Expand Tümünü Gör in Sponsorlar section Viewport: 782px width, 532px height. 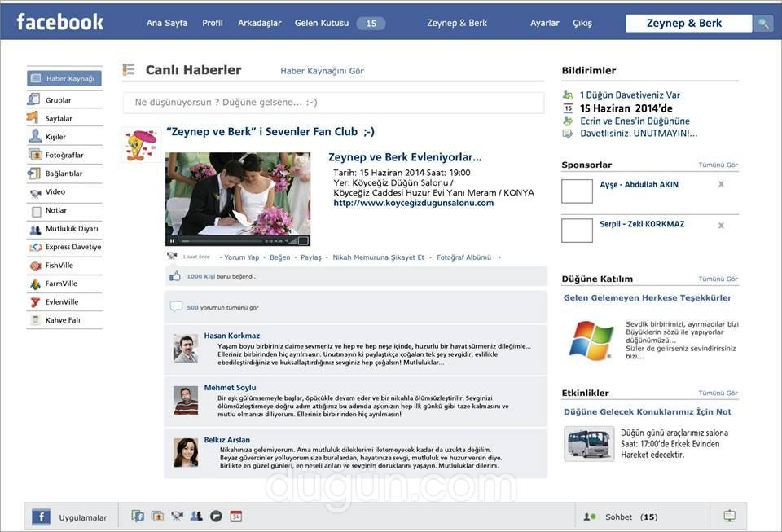[718, 165]
